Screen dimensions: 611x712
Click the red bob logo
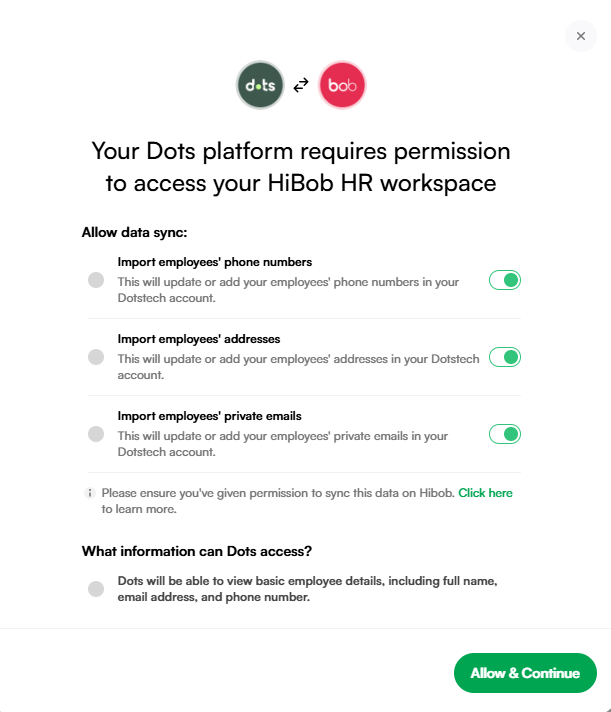point(342,85)
